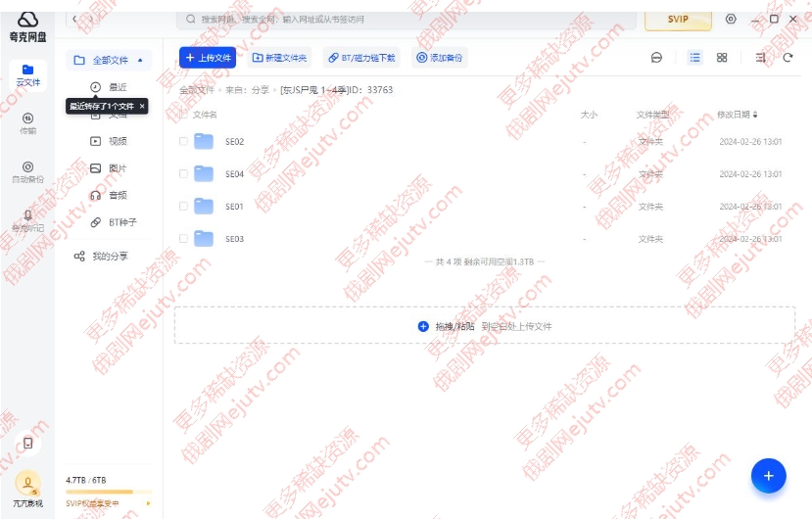
Task: Open the BT种子 category
Action: click(x=114, y=222)
